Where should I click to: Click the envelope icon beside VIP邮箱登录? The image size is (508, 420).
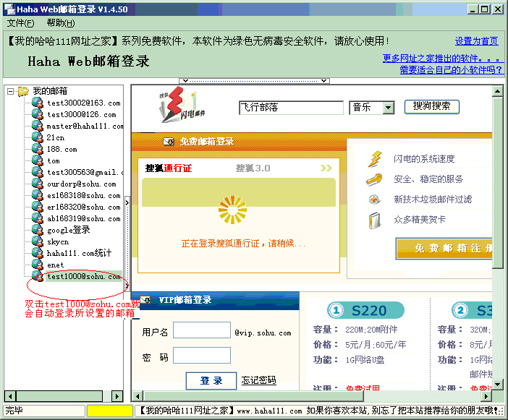tap(145, 300)
